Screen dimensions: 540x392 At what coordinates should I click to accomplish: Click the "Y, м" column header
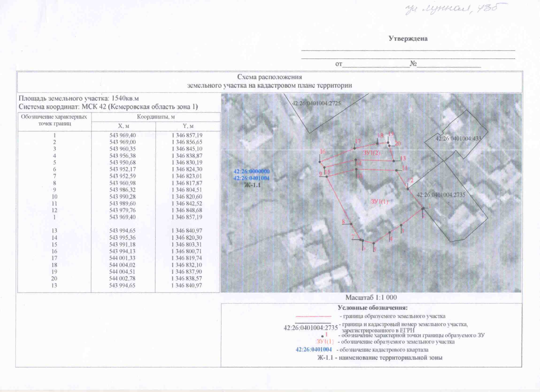[x=188, y=126]
